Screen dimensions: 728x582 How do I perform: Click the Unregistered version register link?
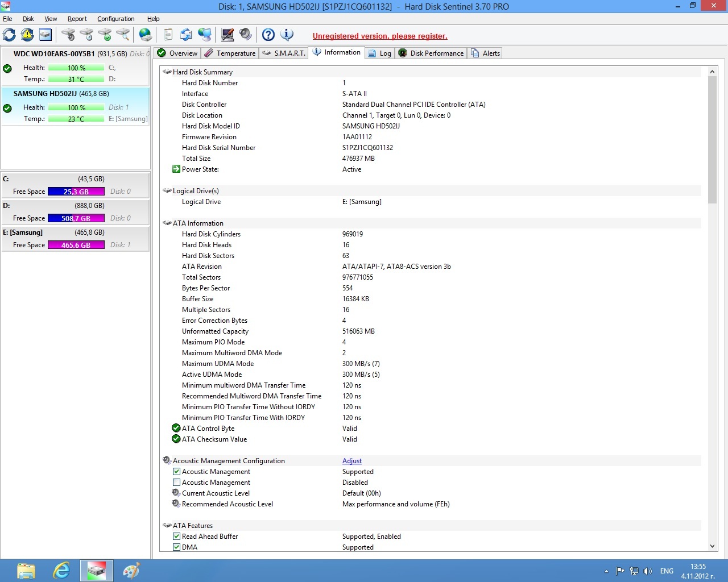click(x=380, y=36)
